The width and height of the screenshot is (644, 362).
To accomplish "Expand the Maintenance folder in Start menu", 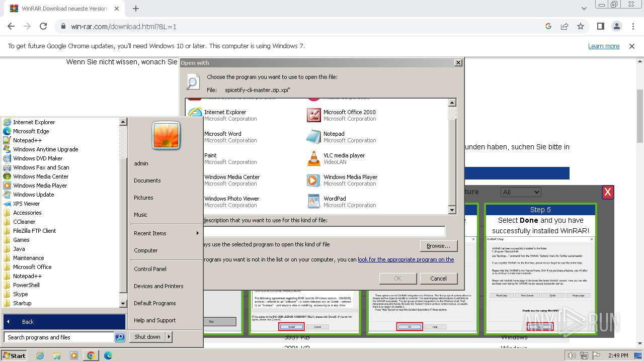I will [24, 258].
